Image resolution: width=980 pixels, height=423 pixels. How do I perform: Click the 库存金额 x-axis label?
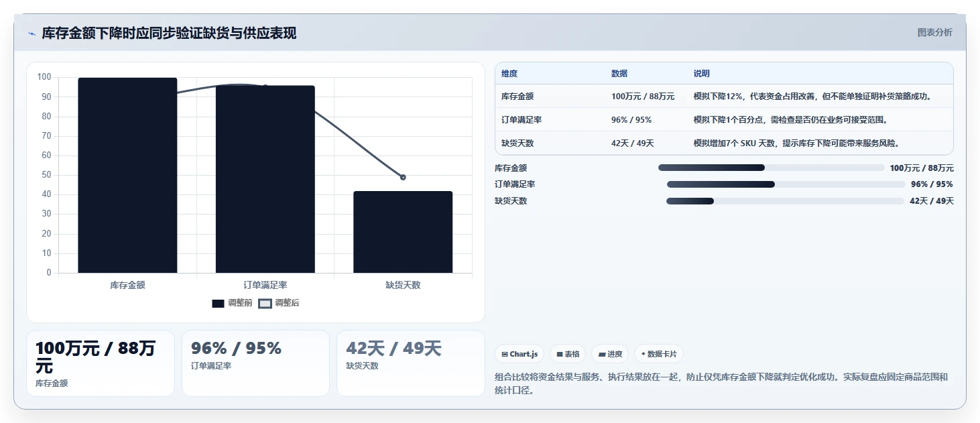[x=127, y=285]
